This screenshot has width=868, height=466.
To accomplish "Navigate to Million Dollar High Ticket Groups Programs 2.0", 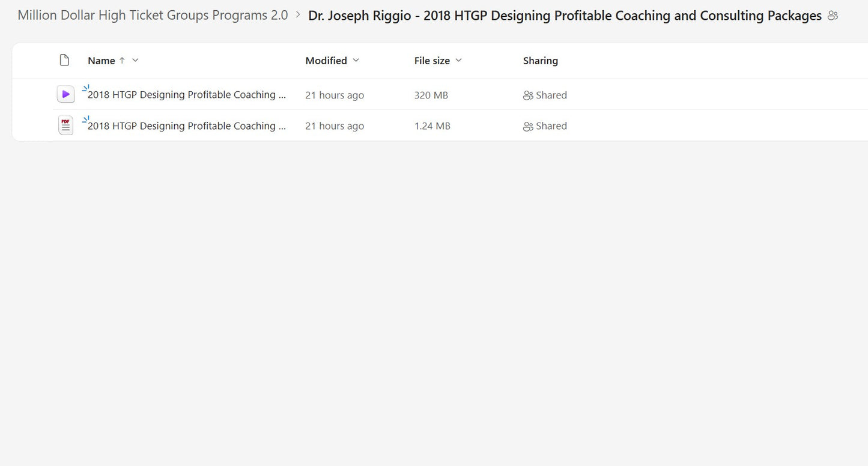I will 153,14.
